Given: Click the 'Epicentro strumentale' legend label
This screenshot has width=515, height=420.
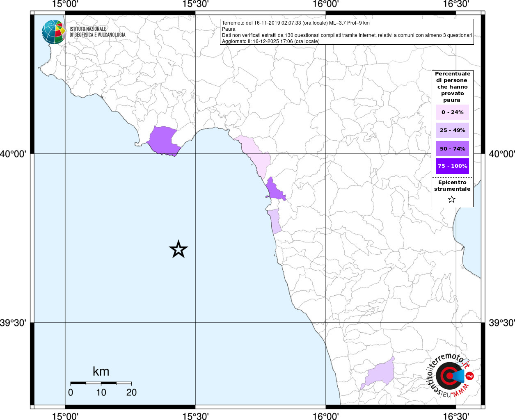Looking at the screenshot, I should point(452,186).
